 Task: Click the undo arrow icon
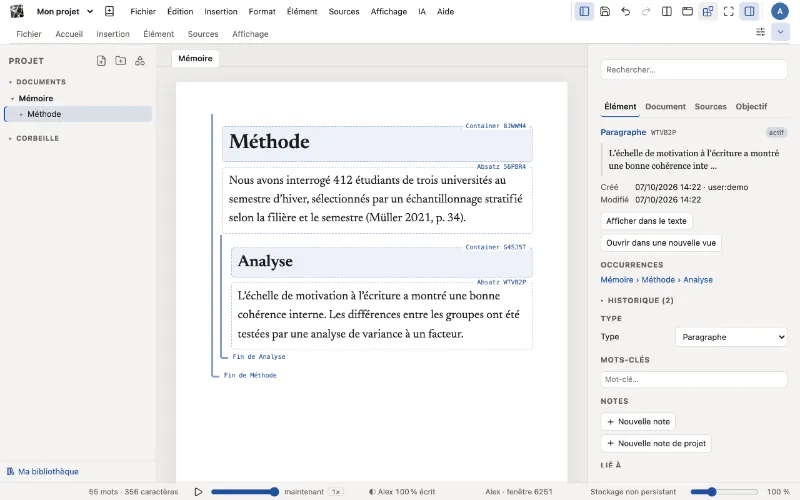tap(626, 11)
